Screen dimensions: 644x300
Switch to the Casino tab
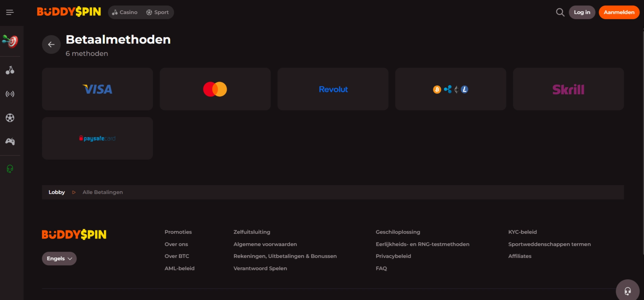point(125,12)
